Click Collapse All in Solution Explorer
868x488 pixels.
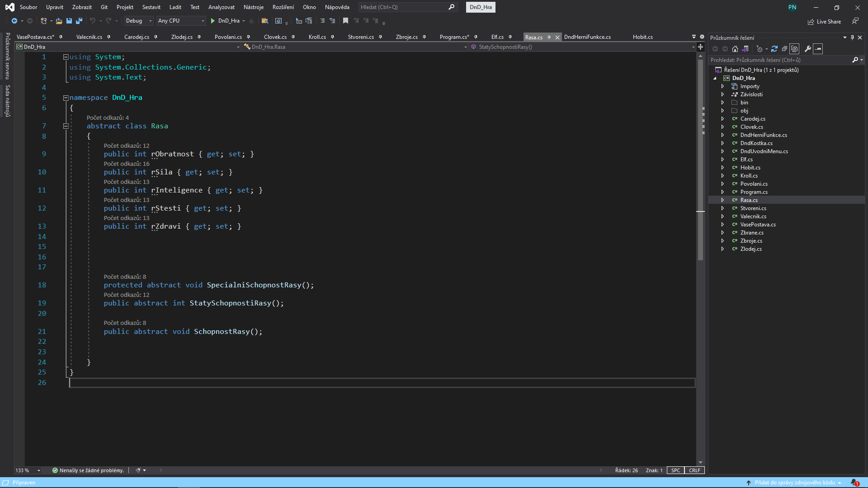[x=784, y=49]
